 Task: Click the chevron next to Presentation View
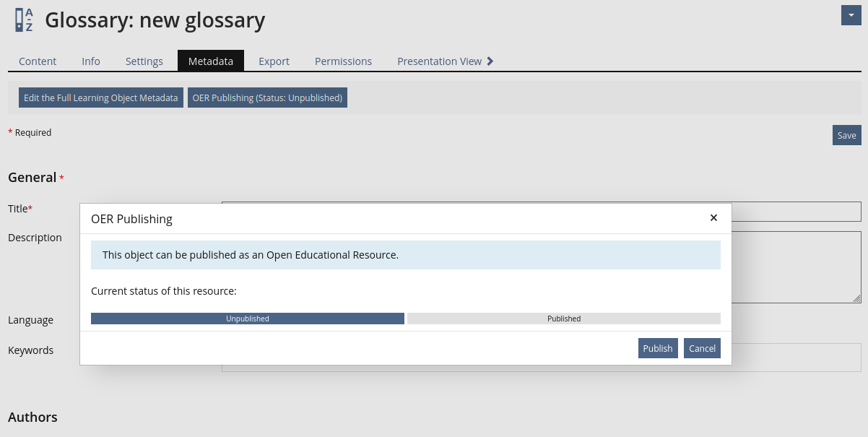coord(490,61)
